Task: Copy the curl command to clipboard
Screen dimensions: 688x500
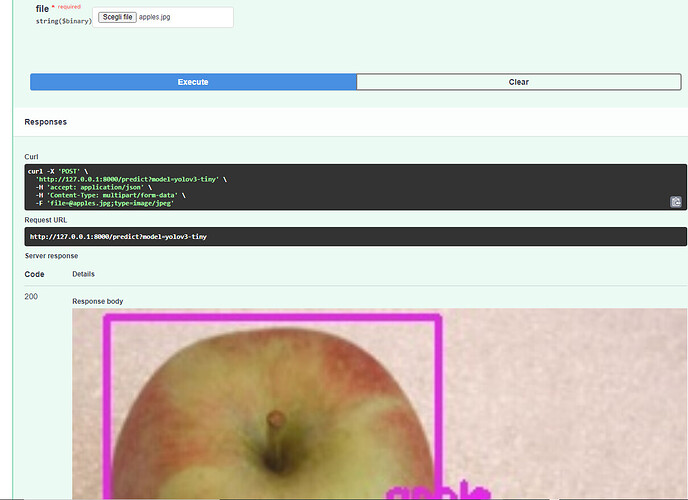Action: (x=676, y=202)
